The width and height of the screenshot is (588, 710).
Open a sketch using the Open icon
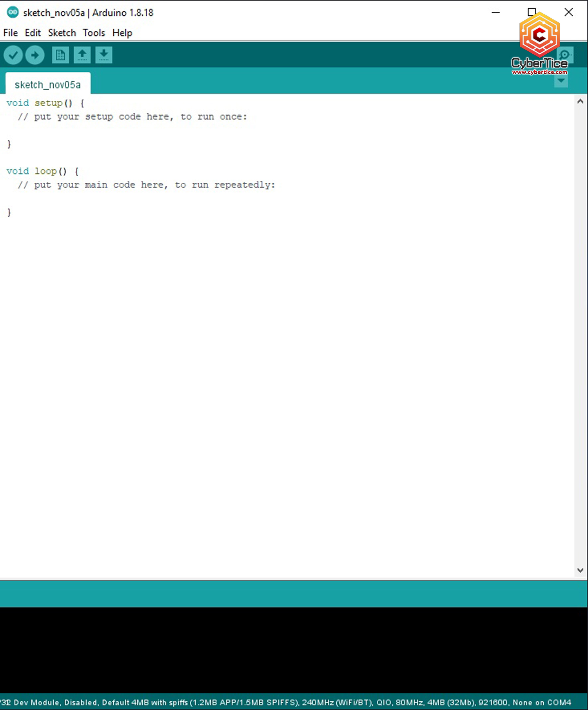coord(82,55)
